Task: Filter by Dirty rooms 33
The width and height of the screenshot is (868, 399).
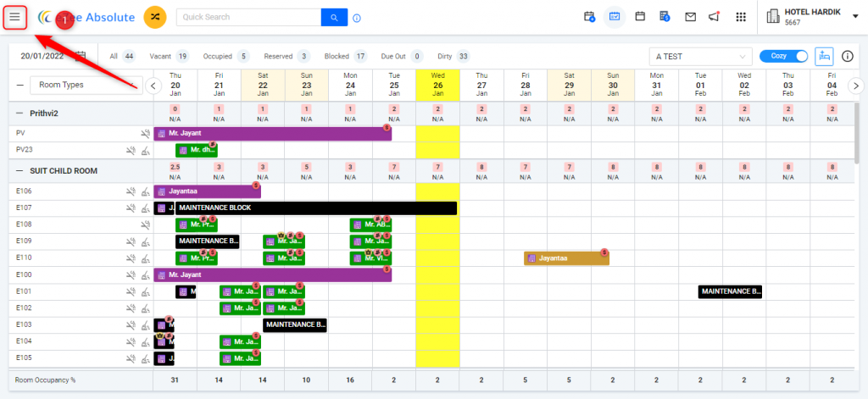Action: pos(453,56)
